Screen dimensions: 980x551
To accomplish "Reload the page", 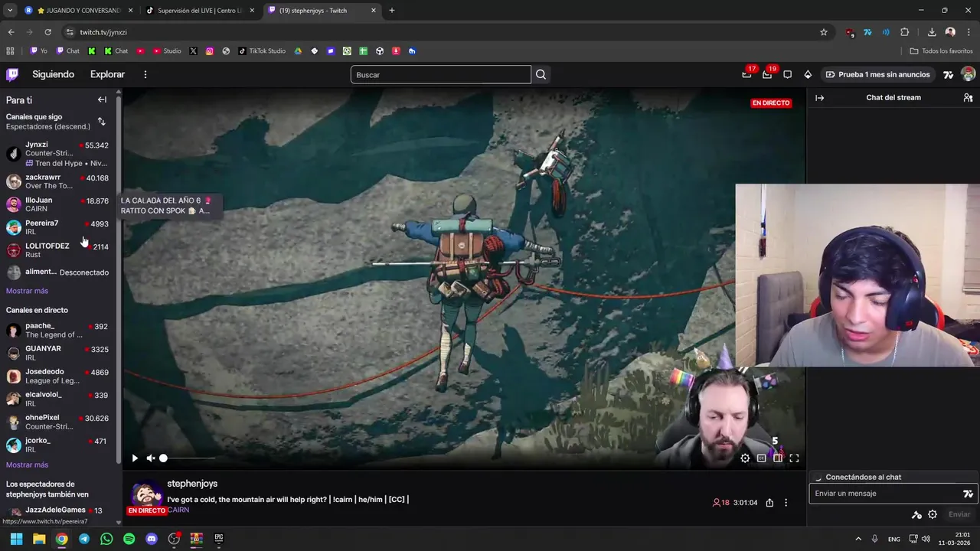I will pos(47,32).
